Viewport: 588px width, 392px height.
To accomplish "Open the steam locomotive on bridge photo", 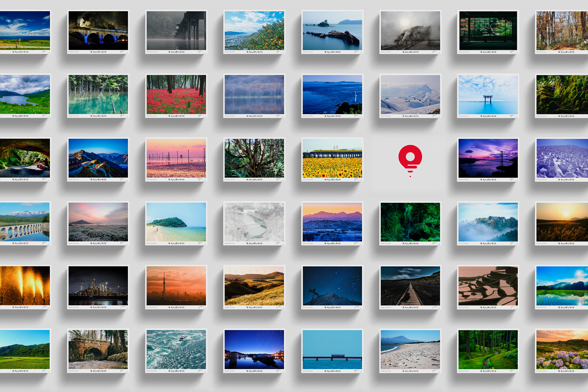I will [x=98, y=31].
